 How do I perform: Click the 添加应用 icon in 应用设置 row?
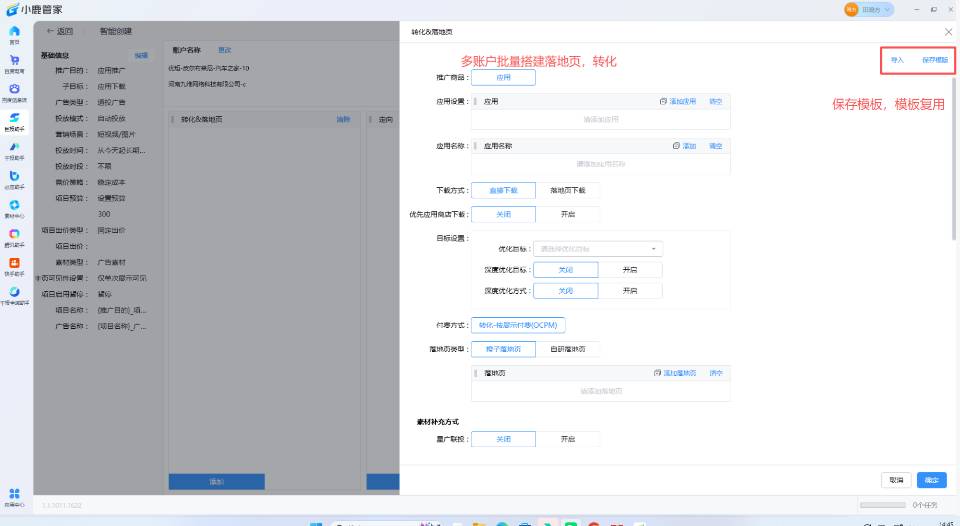point(662,101)
